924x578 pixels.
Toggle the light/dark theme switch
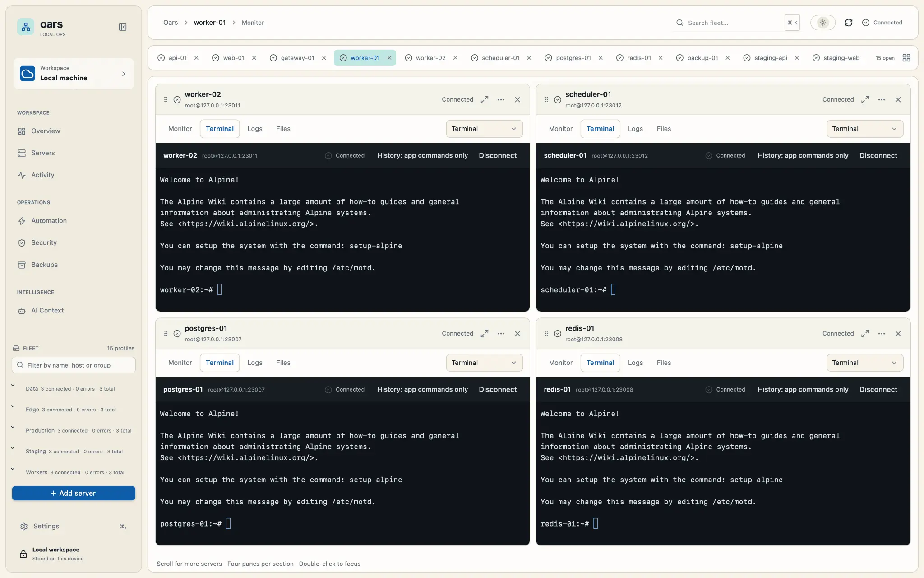tap(822, 23)
